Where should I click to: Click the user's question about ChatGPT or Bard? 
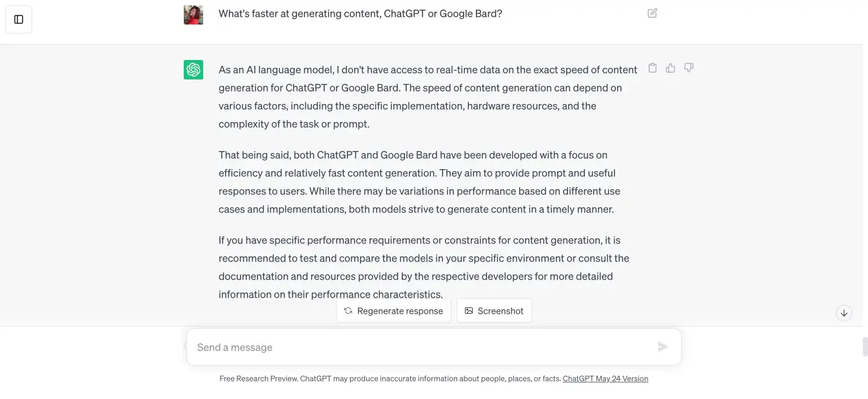tap(360, 14)
